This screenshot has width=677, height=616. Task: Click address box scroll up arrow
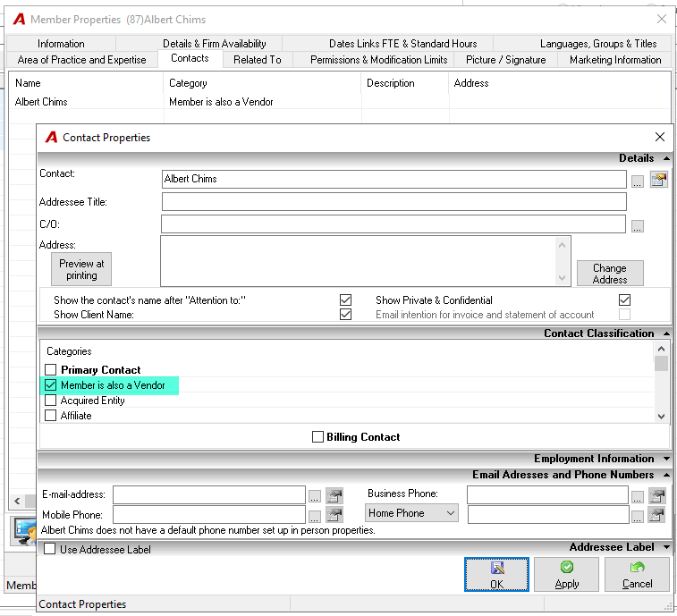(x=562, y=245)
